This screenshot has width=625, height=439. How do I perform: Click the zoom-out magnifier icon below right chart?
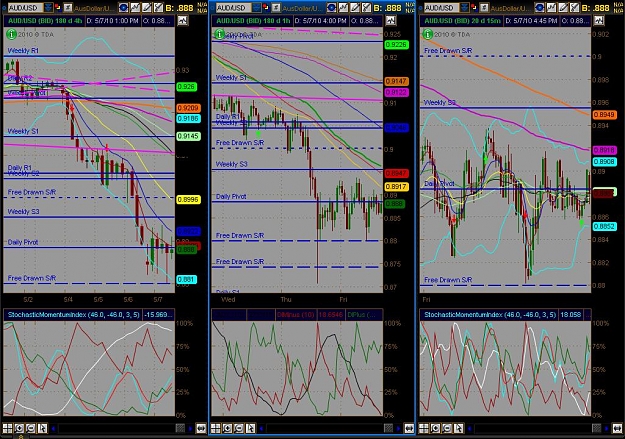[447, 429]
